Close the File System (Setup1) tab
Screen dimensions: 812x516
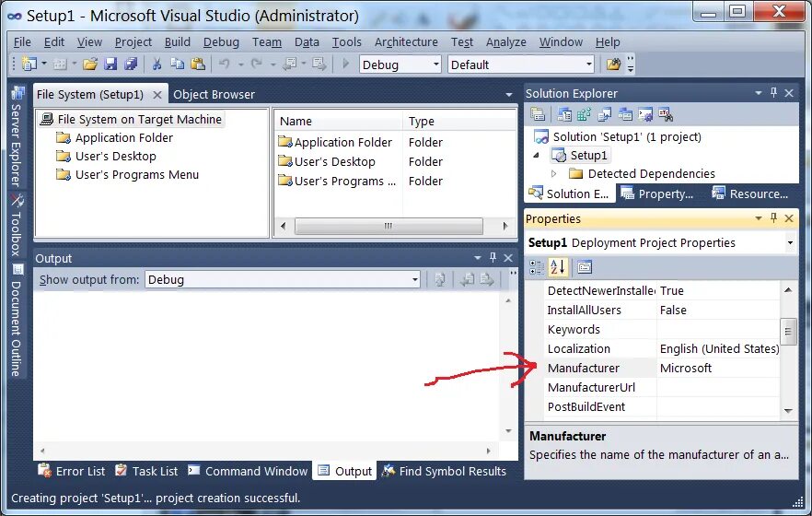click(x=157, y=95)
